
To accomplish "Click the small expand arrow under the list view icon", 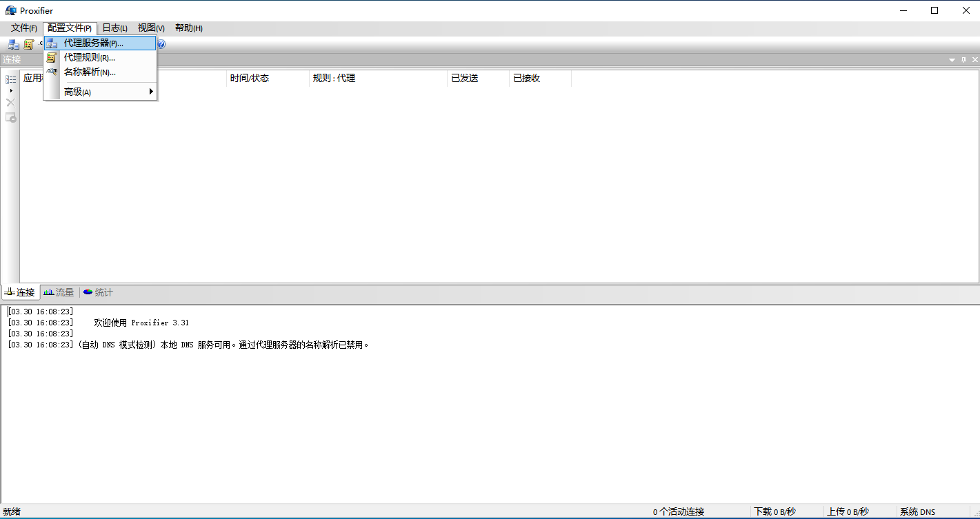I will [10, 91].
